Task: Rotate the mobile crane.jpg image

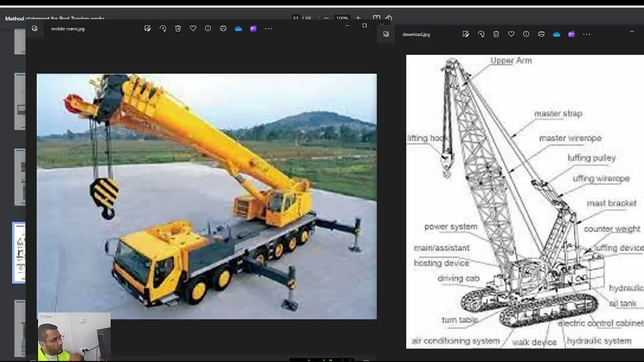Action: point(163,29)
